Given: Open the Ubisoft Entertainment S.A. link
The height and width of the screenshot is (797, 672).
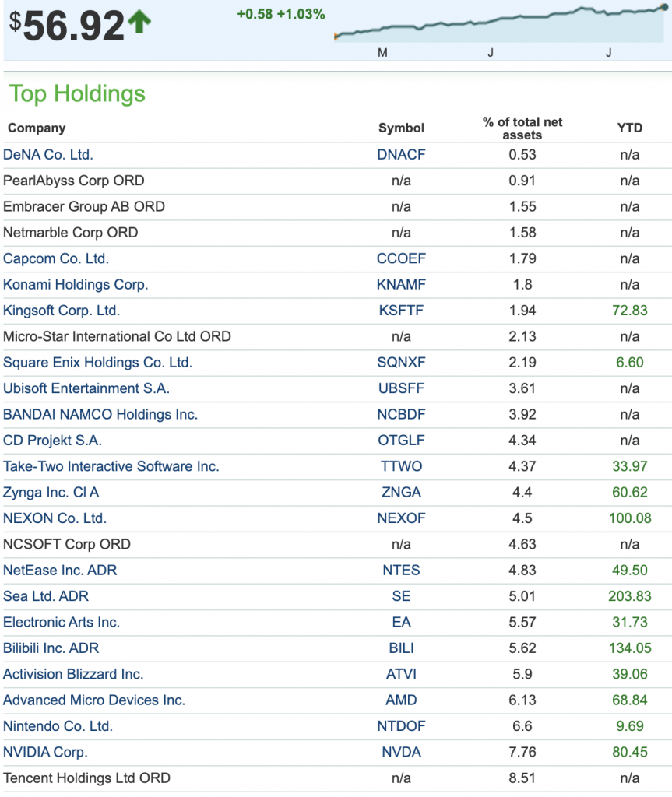Looking at the screenshot, I should [x=86, y=388].
